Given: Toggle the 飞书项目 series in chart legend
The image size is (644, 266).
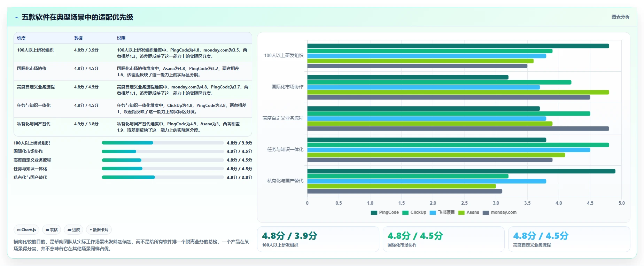Looking at the screenshot, I should [x=442, y=212].
